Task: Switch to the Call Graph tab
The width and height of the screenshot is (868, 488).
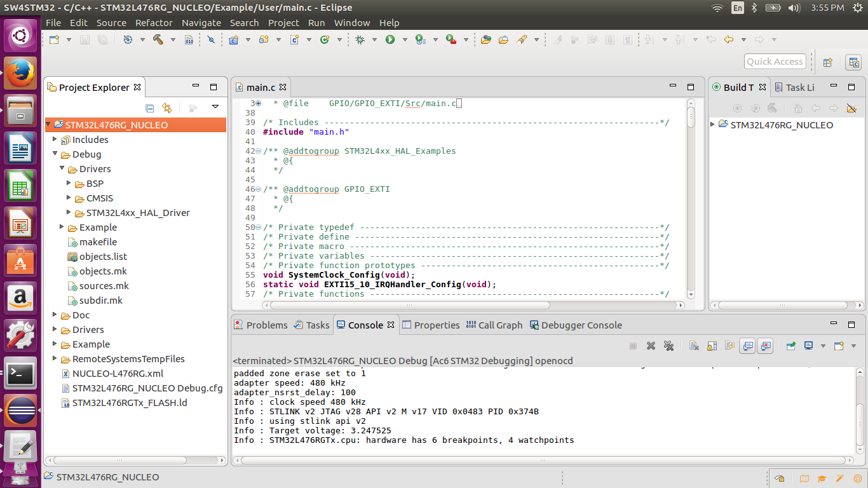Action: point(494,325)
